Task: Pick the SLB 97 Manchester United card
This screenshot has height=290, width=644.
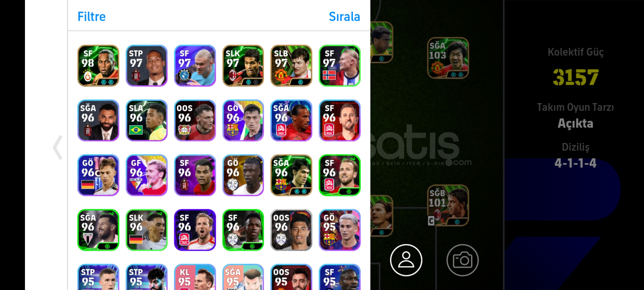Action: pyautogui.click(x=291, y=66)
